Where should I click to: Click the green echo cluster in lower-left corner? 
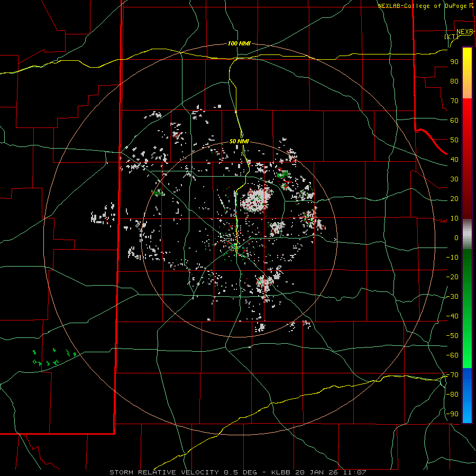point(54,358)
